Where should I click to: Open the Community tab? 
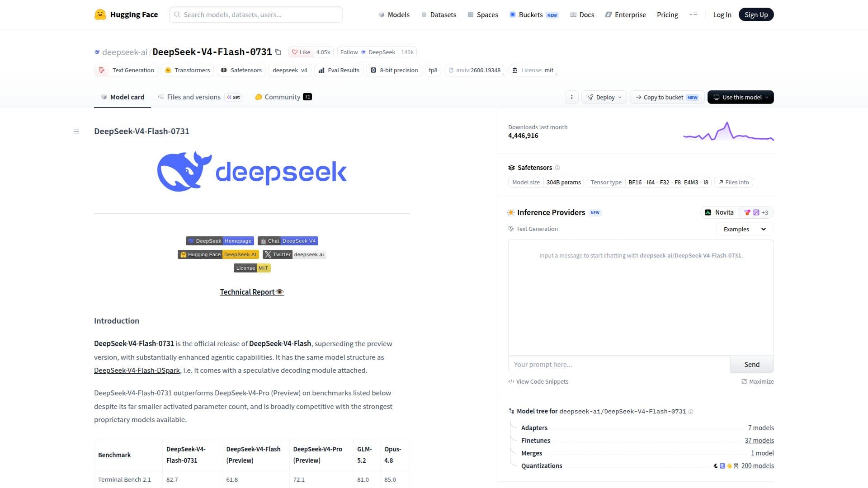[283, 97]
